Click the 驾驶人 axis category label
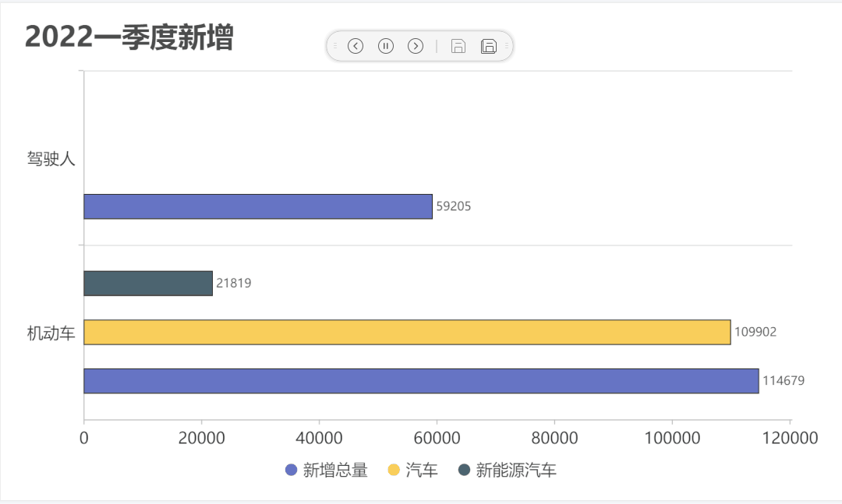The height and width of the screenshot is (504, 842). 51,159
